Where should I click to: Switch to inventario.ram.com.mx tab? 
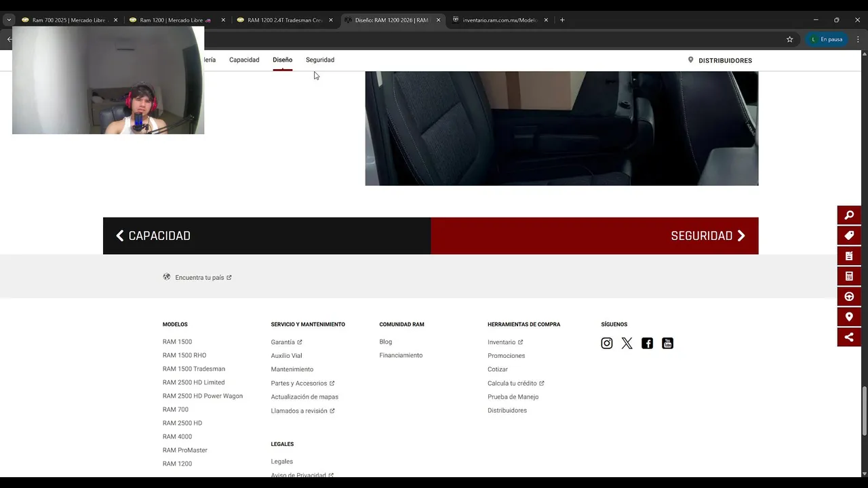pyautogui.click(x=498, y=20)
